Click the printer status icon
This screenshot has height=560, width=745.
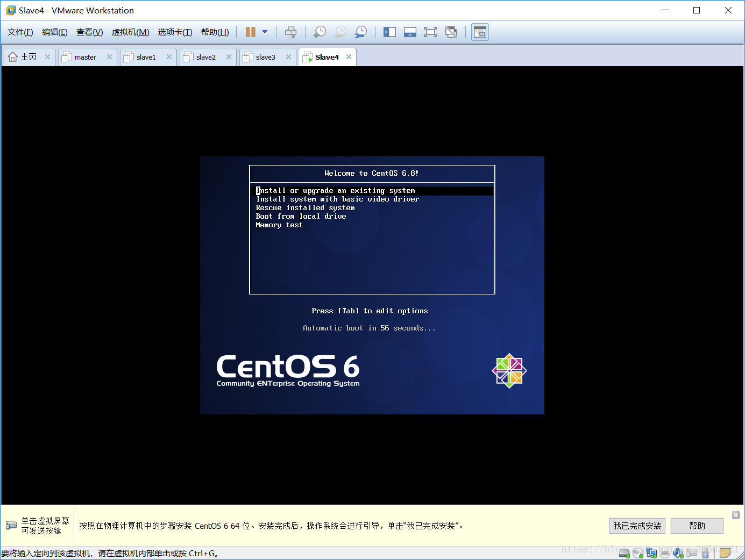tap(665, 553)
